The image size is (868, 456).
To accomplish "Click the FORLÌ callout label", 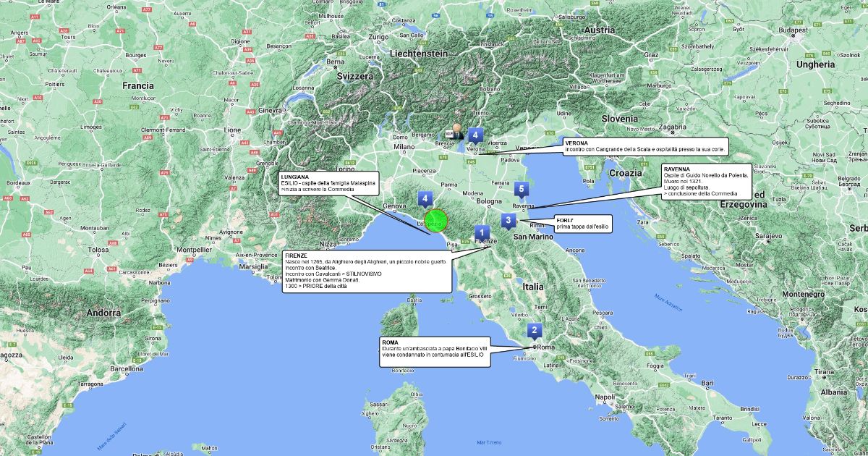I will 582,224.
